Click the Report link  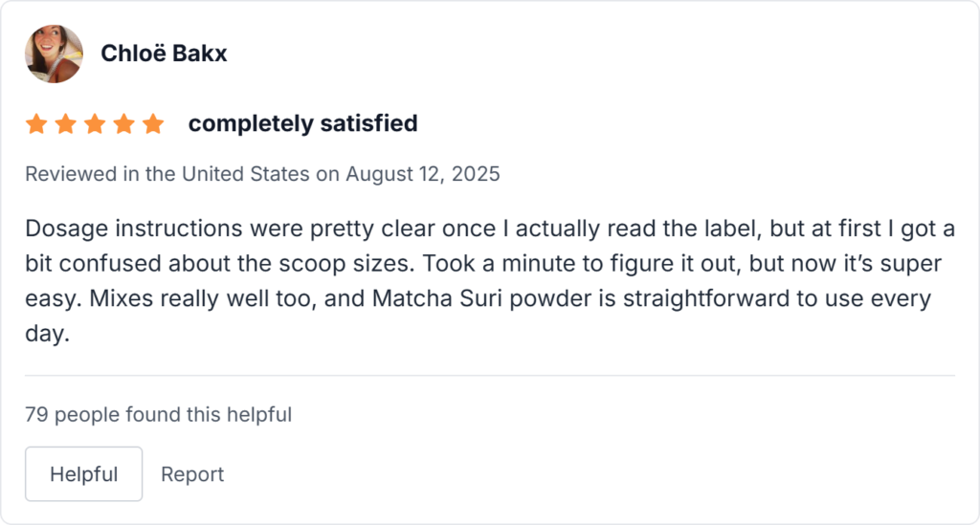coord(192,474)
